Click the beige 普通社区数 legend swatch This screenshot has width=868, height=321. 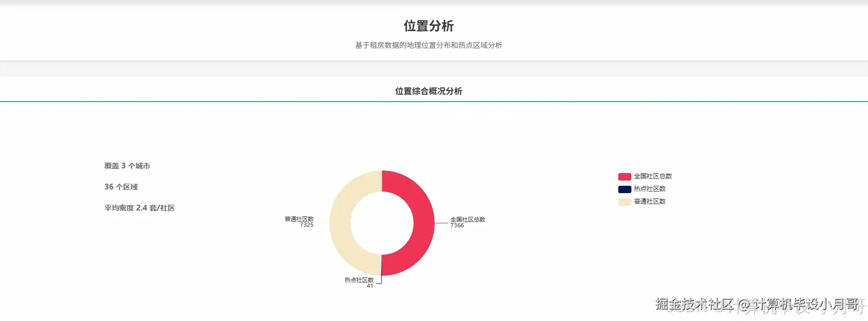point(624,202)
